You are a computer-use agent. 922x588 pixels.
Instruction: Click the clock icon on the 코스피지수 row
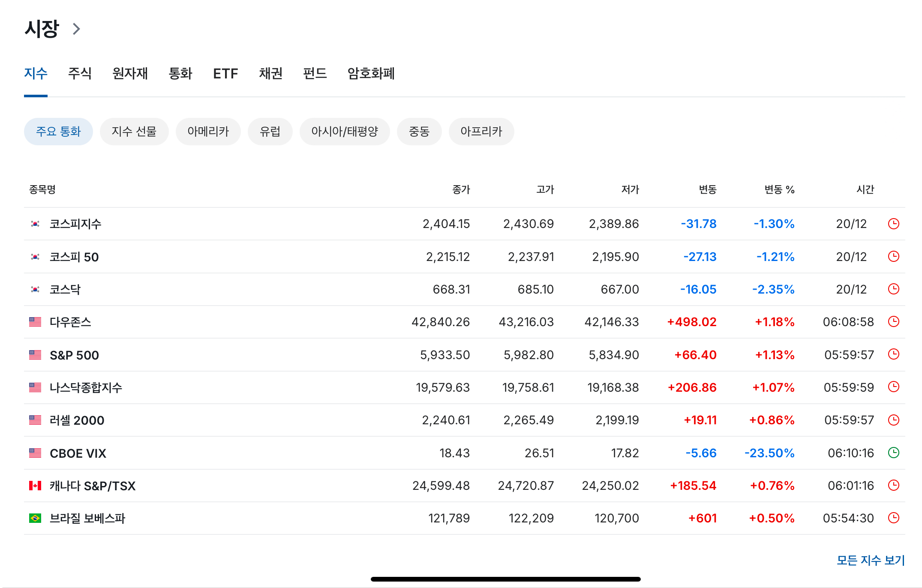[893, 224]
